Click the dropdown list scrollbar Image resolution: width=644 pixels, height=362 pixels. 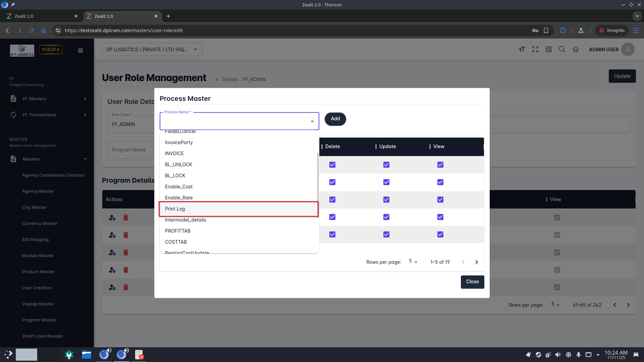pos(318,184)
